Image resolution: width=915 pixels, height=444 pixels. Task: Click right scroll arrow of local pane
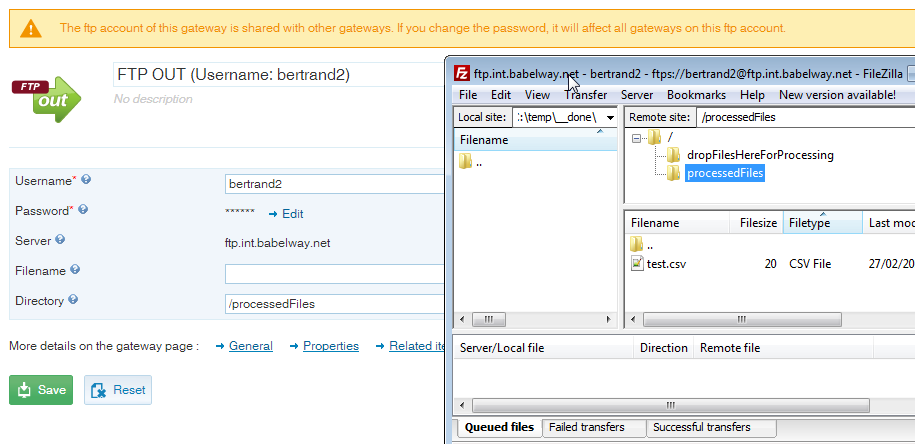(609, 320)
